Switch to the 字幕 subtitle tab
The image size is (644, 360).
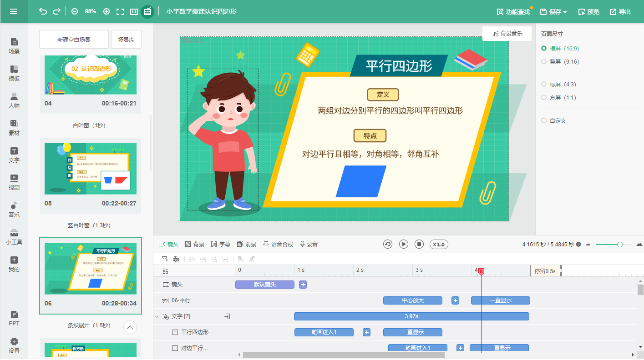pyautogui.click(x=221, y=244)
